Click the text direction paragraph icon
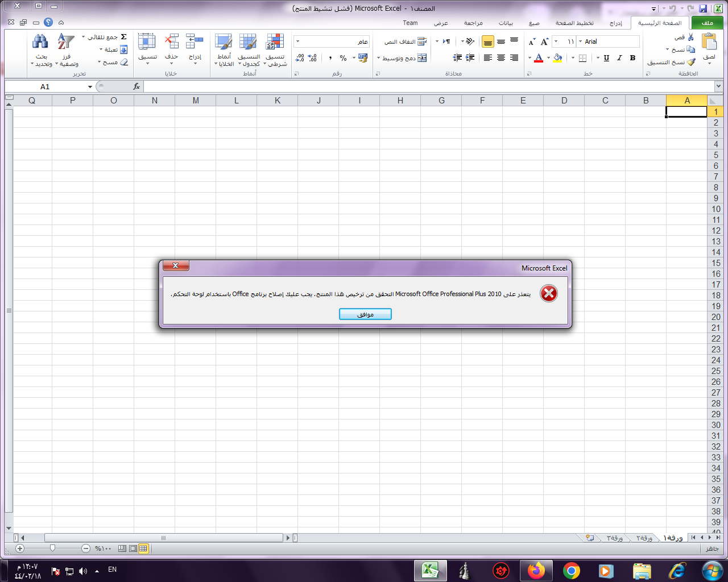This screenshot has width=728, height=582. [447, 41]
